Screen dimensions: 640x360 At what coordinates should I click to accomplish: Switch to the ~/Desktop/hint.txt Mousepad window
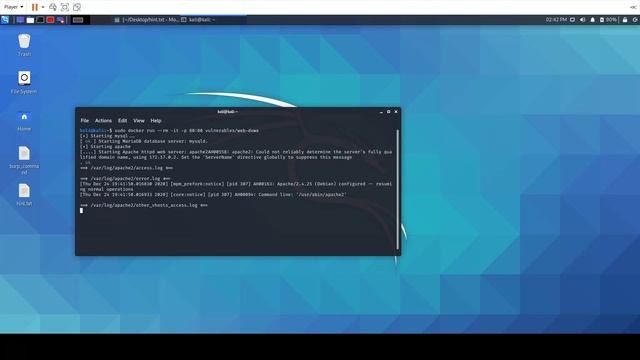(x=146, y=20)
